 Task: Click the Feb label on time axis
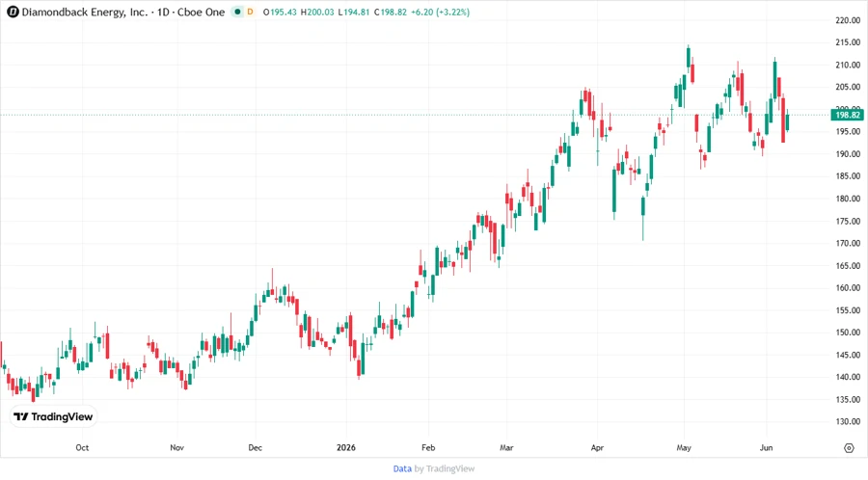pyautogui.click(x=428, y=447)
